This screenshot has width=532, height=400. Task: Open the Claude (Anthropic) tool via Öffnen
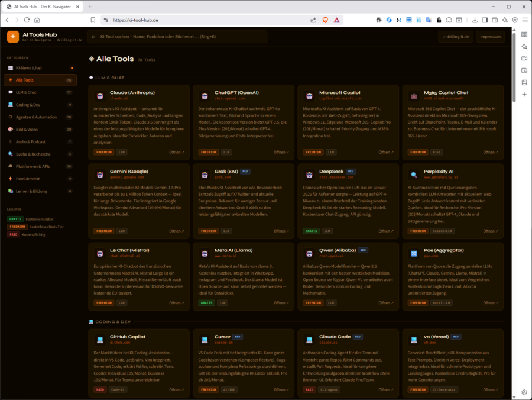[x=176, y=152]
